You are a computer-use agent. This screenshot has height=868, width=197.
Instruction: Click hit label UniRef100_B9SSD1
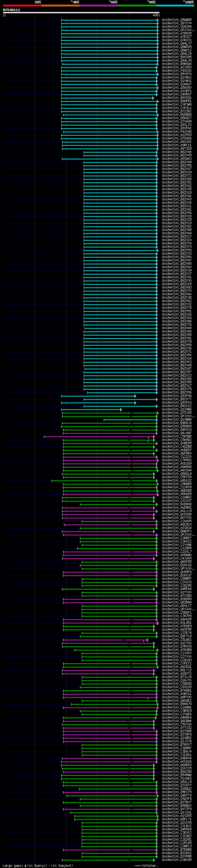[x=177, y=98]
